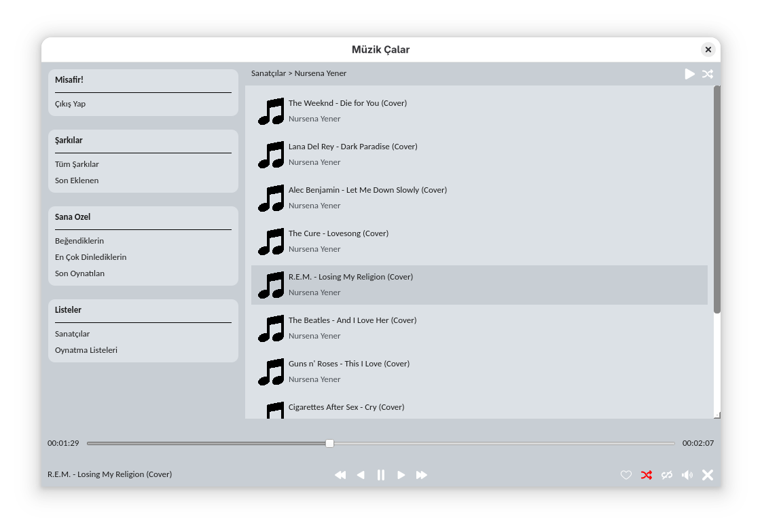
Task: Close the Müzik Çalar window
Action: coord(708,50)
